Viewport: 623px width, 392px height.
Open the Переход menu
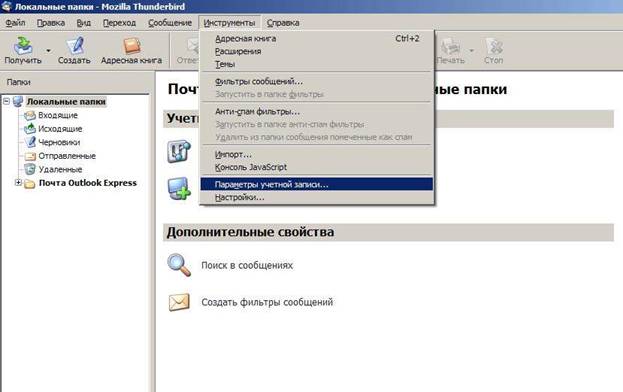click(x=119, y=23)
